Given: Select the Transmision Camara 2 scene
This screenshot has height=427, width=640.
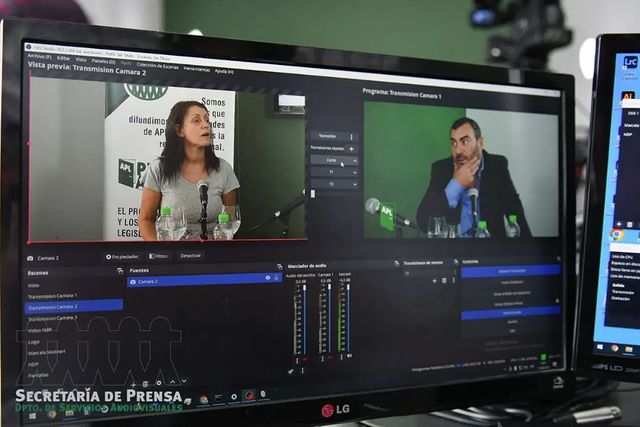Looking at the screenshot, I should [73, 306].
